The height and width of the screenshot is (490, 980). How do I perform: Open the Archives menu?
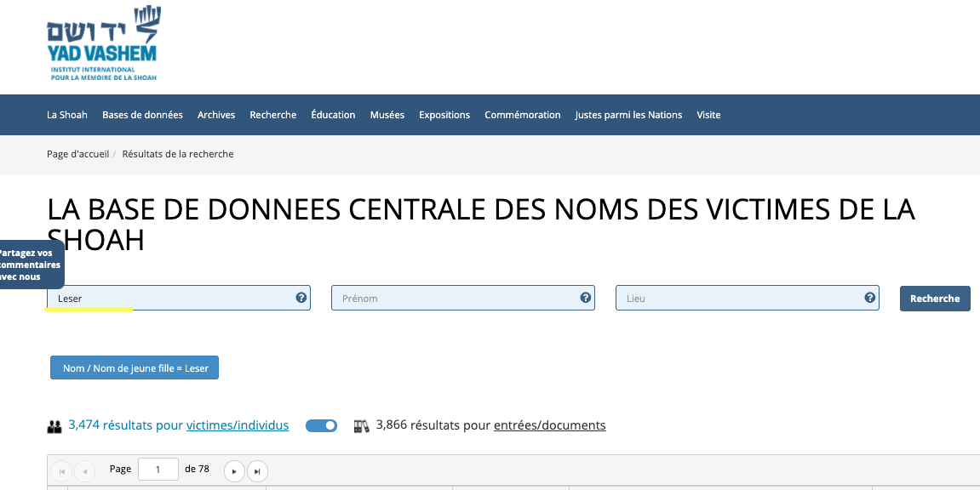(x=216, y=115)
